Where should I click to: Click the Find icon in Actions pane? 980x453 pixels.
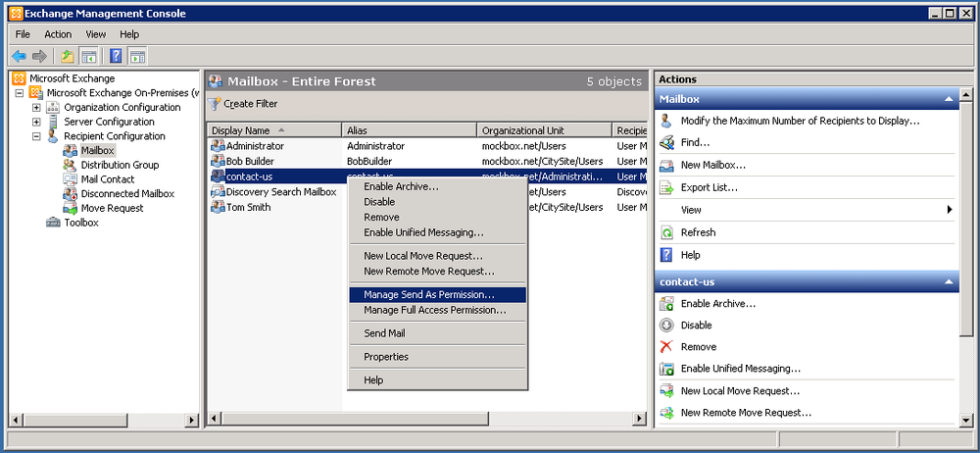pyautogui.click(x=666, y=142)
